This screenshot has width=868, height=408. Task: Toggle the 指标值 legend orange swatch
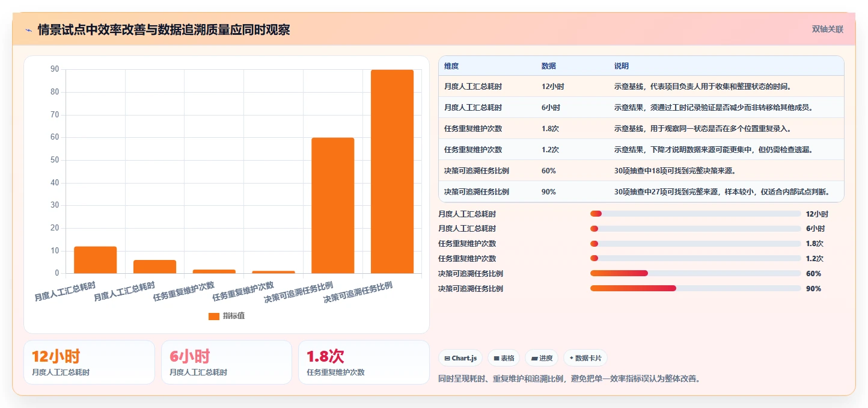click(x=214, y=316)
